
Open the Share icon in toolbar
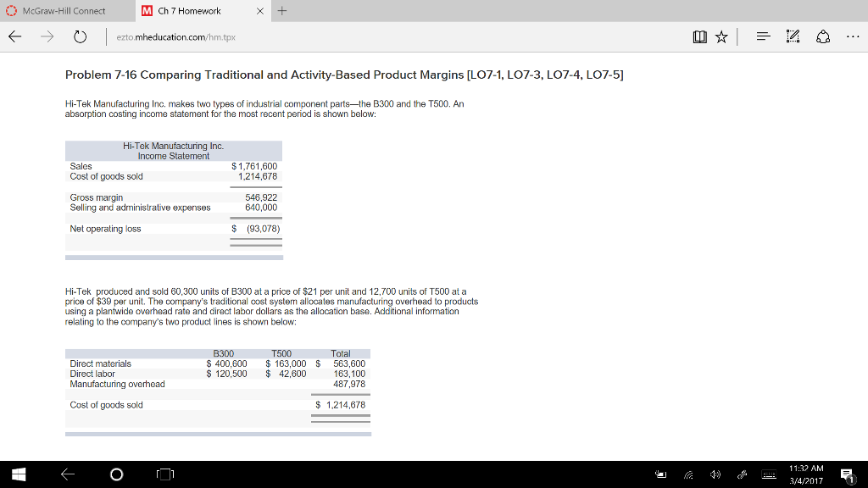point(823,37)
